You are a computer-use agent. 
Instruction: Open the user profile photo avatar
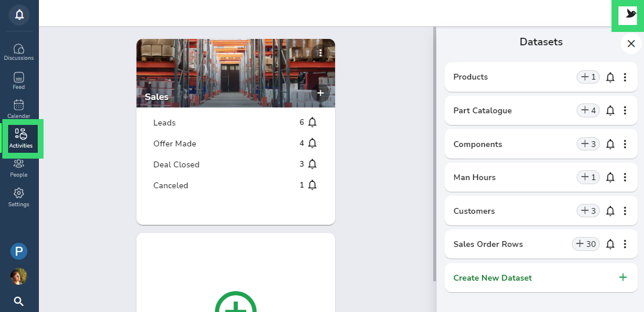[19, 276]
